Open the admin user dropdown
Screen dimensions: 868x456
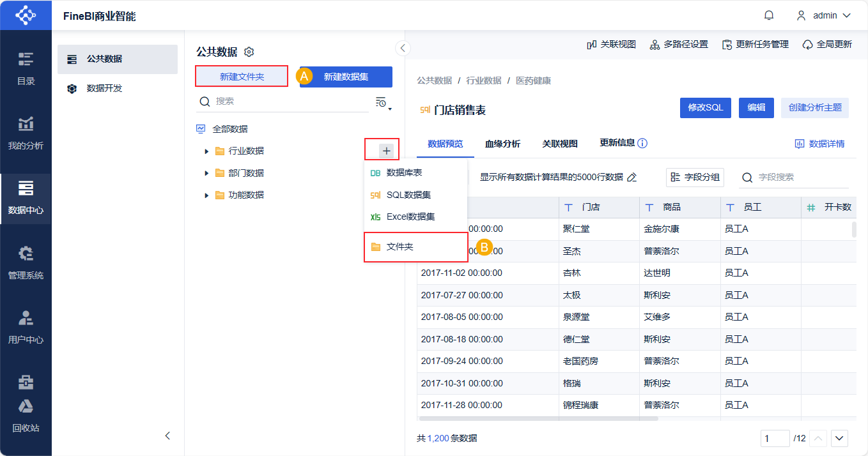click(x=823, y=15)
